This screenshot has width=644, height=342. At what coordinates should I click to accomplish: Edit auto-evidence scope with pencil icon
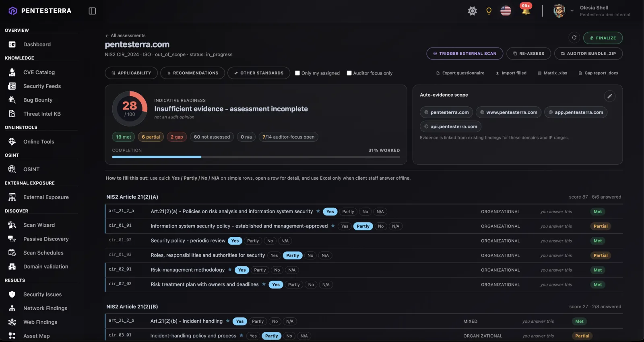click(x=609, y=96)
